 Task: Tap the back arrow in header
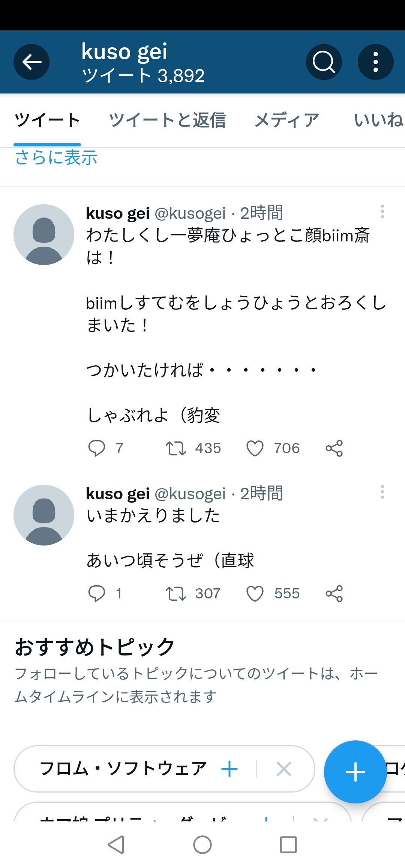point(31,62)
